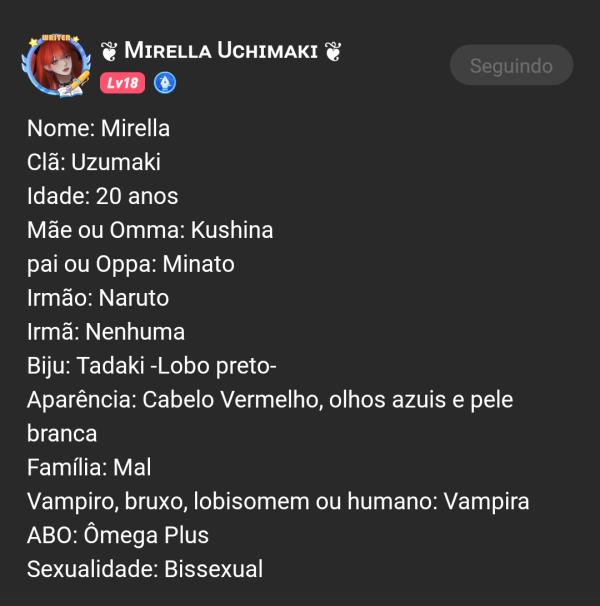Viewport: 600px width, 606px height.
Task: Click the leaf emblem after the username
Action: (x=333, y=51)
